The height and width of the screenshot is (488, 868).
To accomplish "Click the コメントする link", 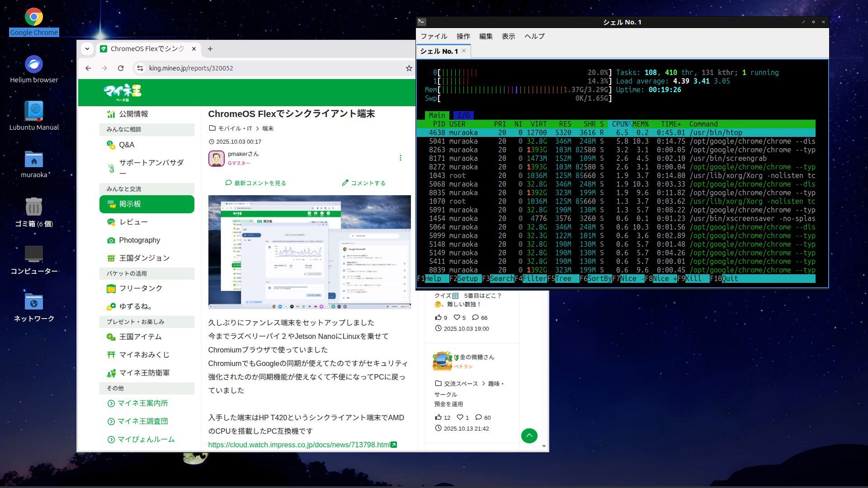I will click(x=363, y=183).
